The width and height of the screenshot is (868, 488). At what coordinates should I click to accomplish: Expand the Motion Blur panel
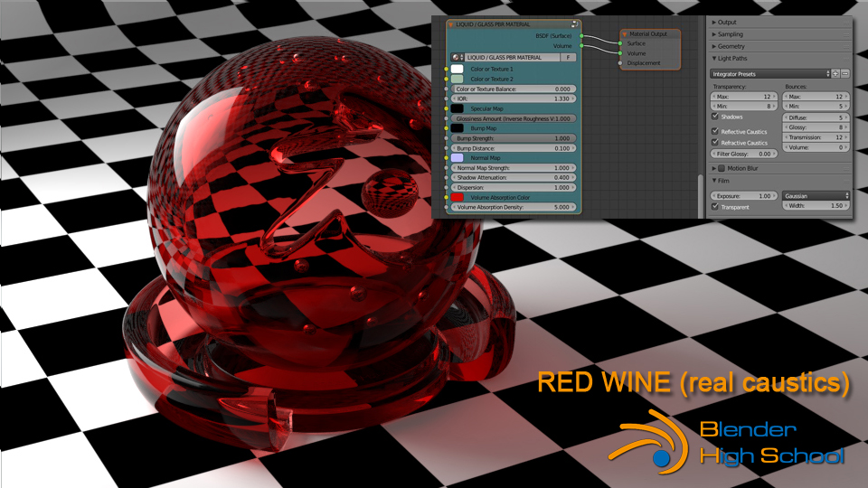714,168
